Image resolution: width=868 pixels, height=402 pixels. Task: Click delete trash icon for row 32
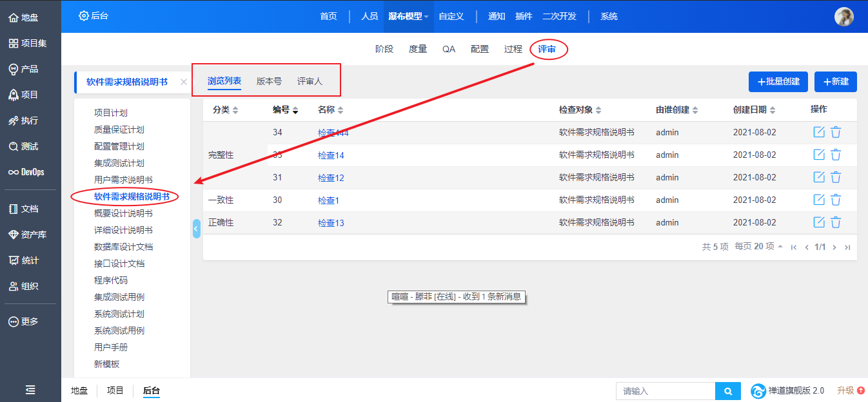(x=836, y=222)
